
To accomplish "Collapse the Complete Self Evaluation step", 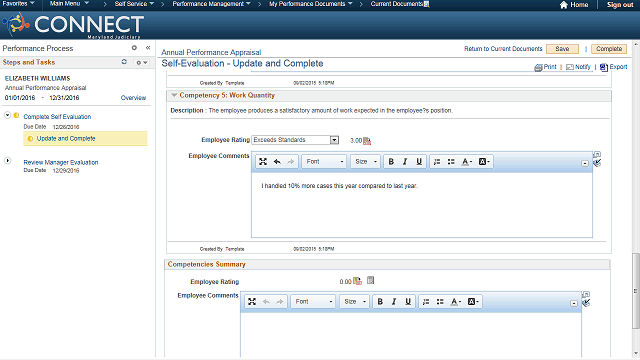I will pyautogui.click(x=7, y=115).
